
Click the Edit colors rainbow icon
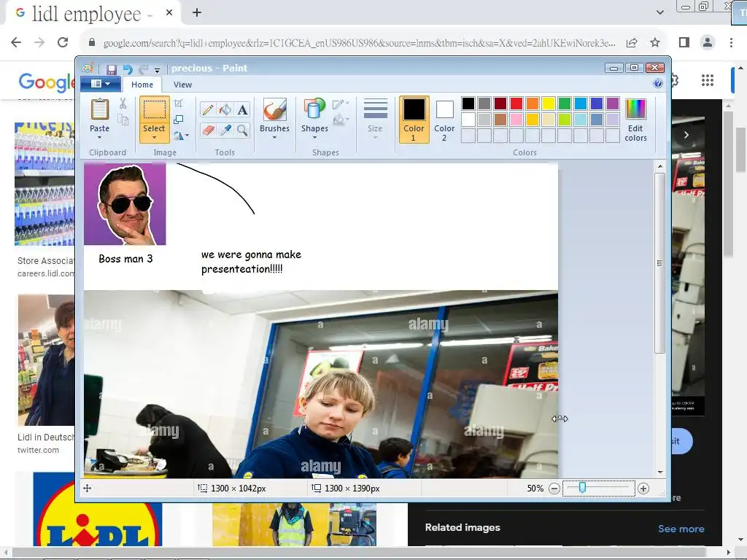click(635, 109)
